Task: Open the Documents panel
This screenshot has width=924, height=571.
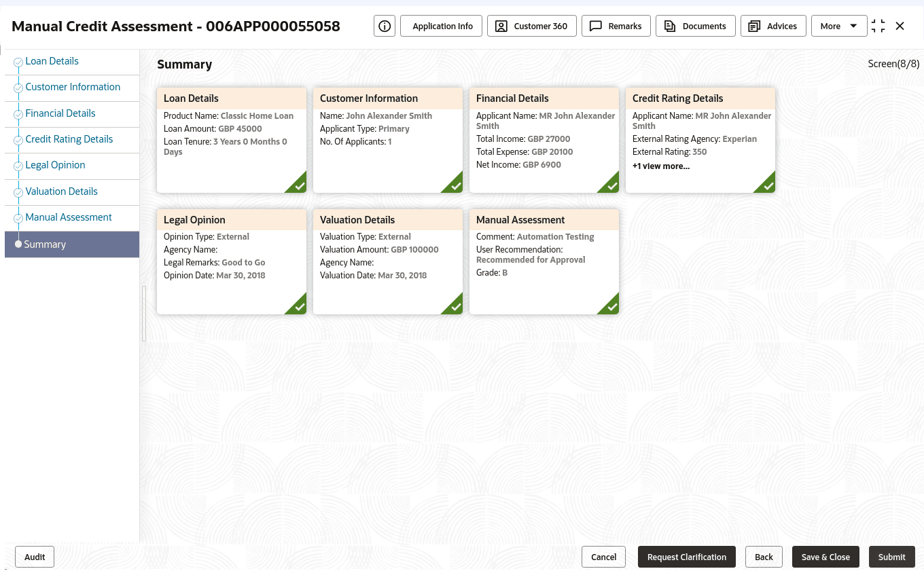Action: pyautogui.click(x=696, y=26)
